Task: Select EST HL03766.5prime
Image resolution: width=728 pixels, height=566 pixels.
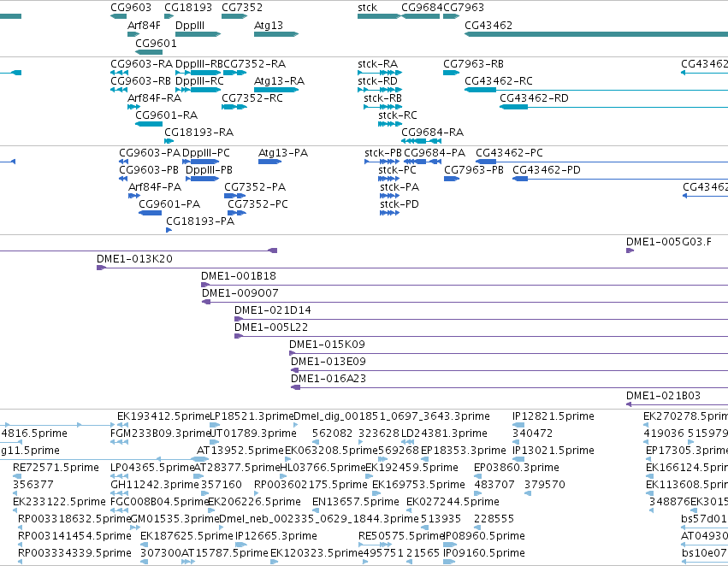Action: pos(284,476)
